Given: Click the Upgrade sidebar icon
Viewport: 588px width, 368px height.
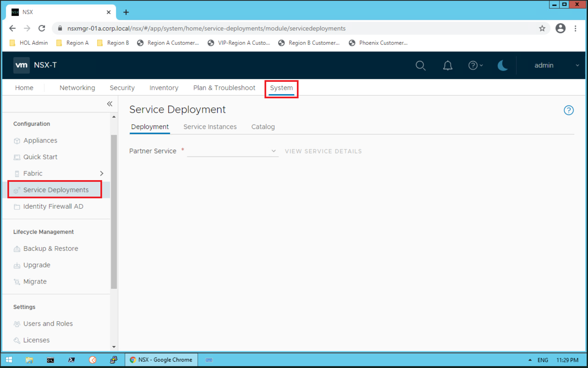Looking at the screenshot, I should click(17, 265).
